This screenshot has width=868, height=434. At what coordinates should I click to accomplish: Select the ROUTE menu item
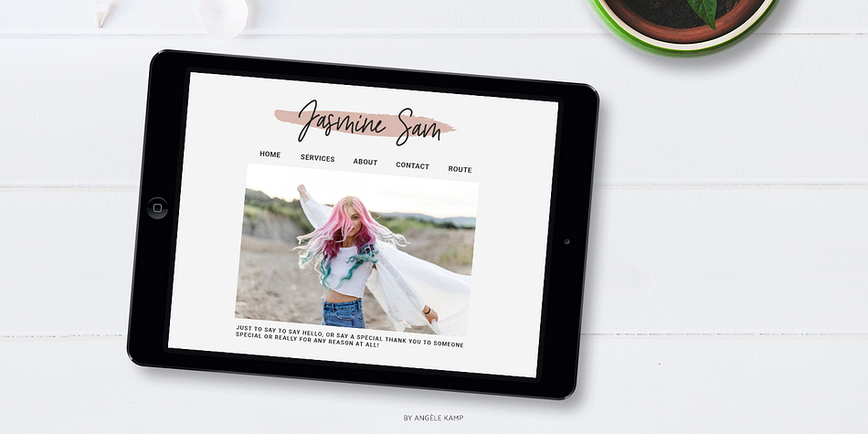(460, 169)
